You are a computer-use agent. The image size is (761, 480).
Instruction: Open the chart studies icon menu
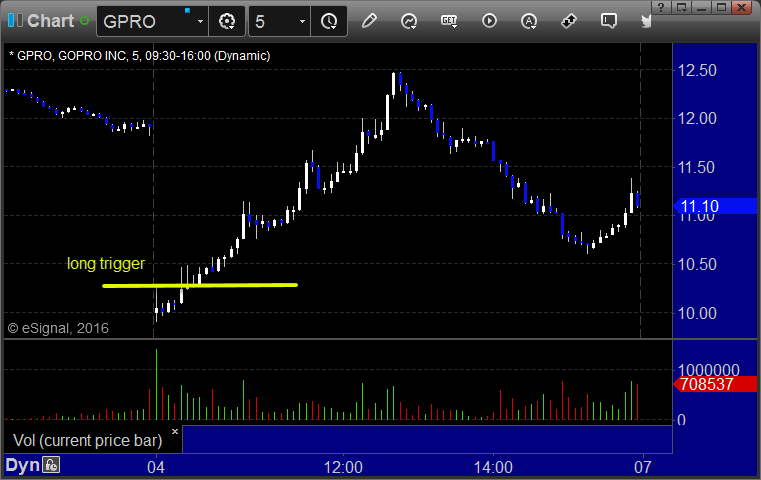409,21
